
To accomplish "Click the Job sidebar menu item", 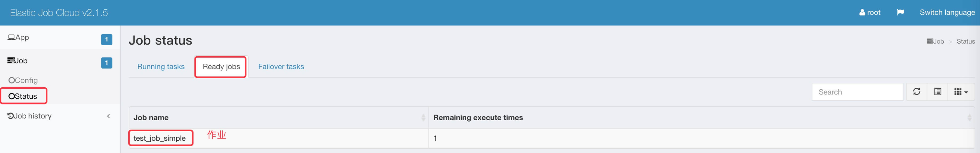I will [18, 61].
